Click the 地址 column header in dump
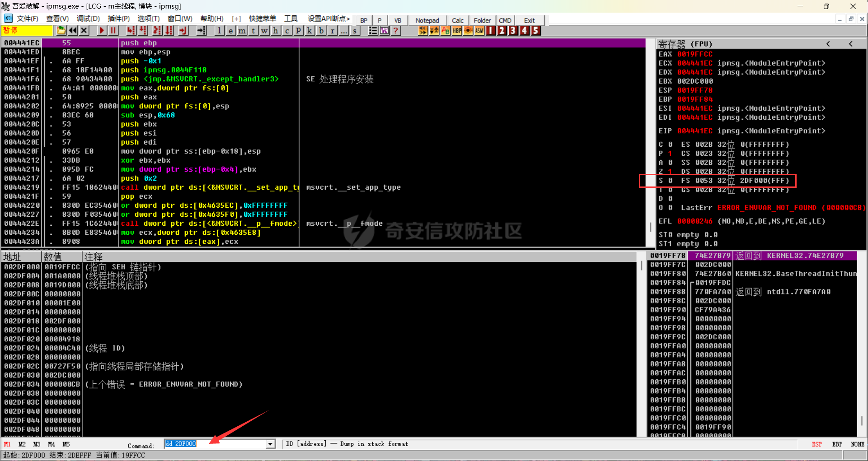 [21, 257]
